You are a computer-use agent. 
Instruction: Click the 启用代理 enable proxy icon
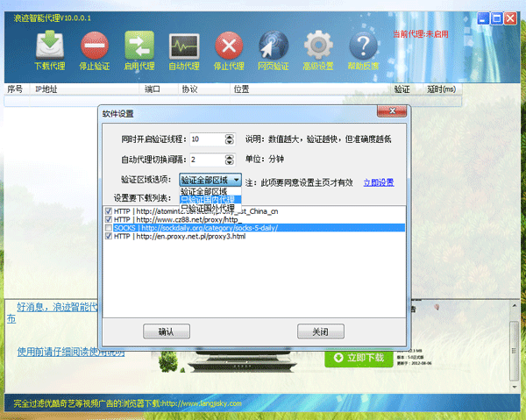coord(139,48)
